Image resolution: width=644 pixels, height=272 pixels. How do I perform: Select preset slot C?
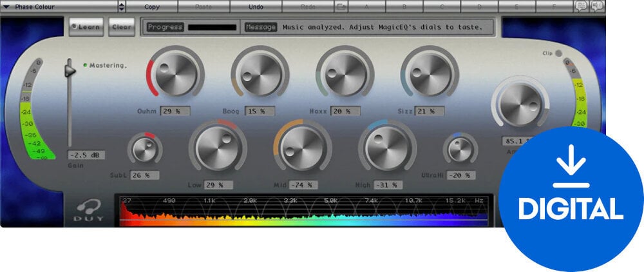pos(442,6)
